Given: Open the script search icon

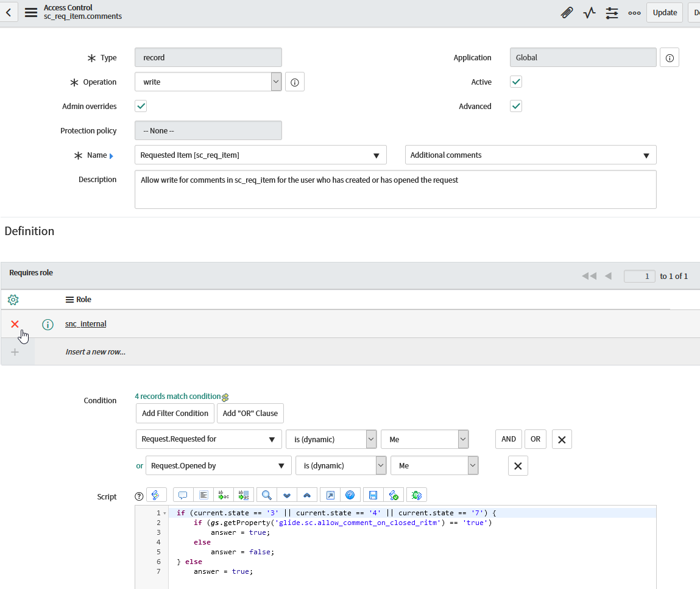Looking at the screenshot, I should [266, 495].
